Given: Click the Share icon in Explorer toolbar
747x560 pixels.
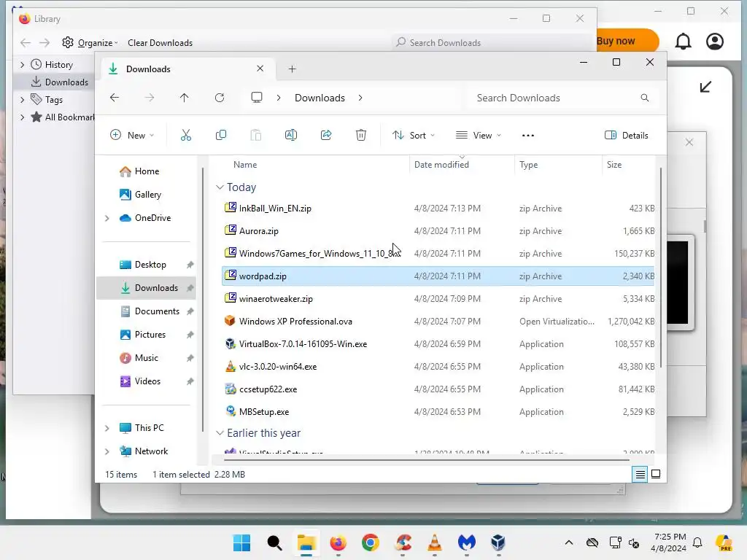Looking at the screenshot, I should click(x=326, y=135).
